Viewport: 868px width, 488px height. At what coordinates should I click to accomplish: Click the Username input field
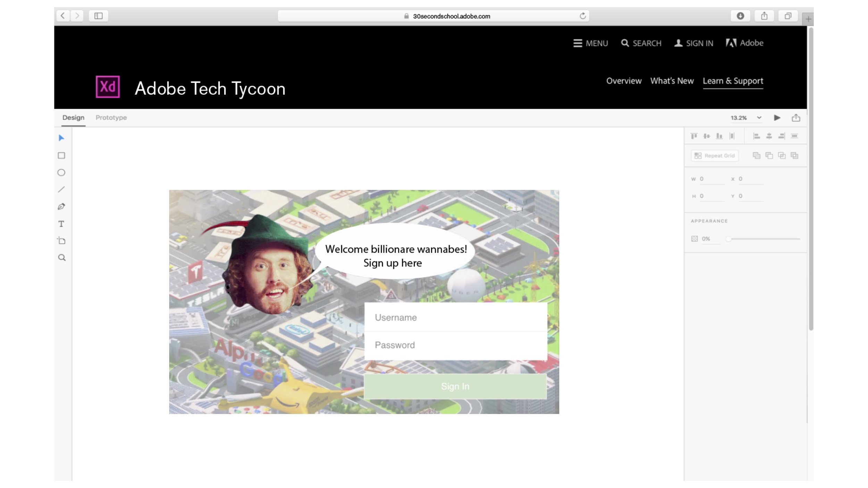pyautogui.click(x=456, y=317)
